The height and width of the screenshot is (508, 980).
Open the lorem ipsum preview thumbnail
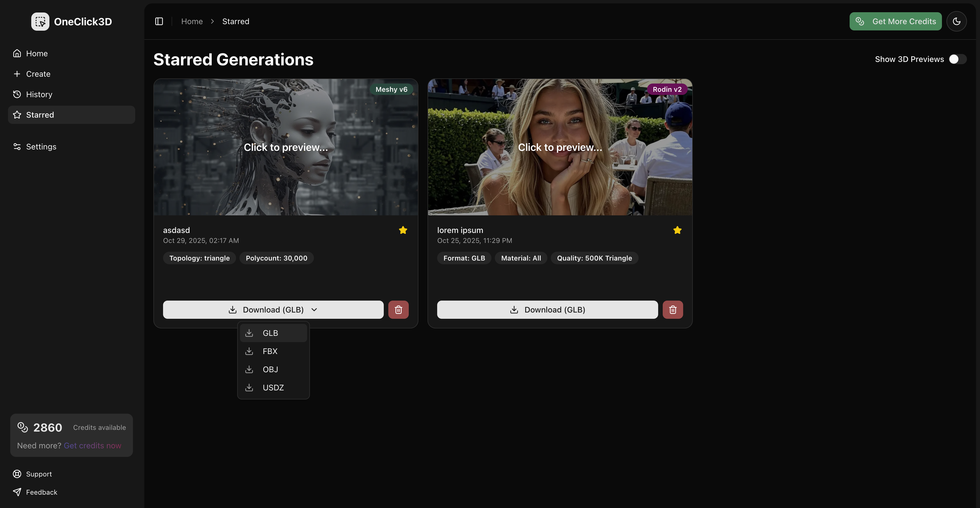[559, 147]
